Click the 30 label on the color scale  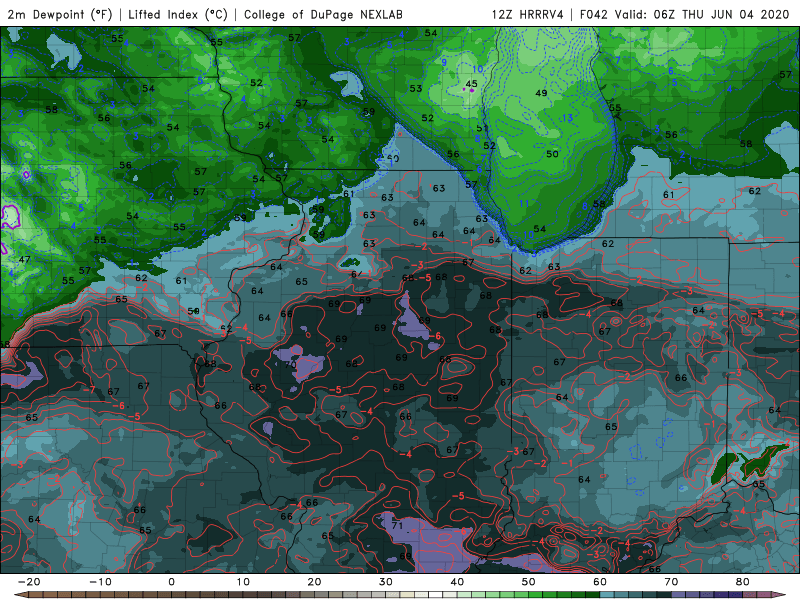386,582
